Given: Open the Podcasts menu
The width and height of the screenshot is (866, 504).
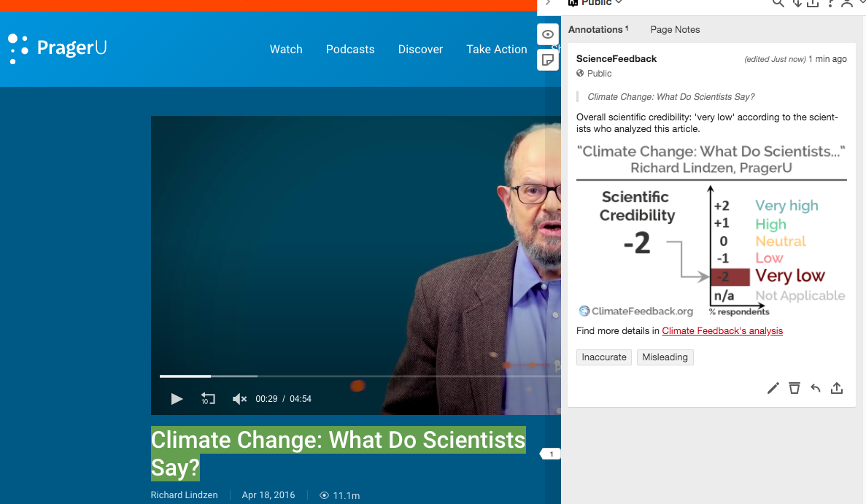Looking at the screenshot, I should pyautogui.click(x=350, y=49).
